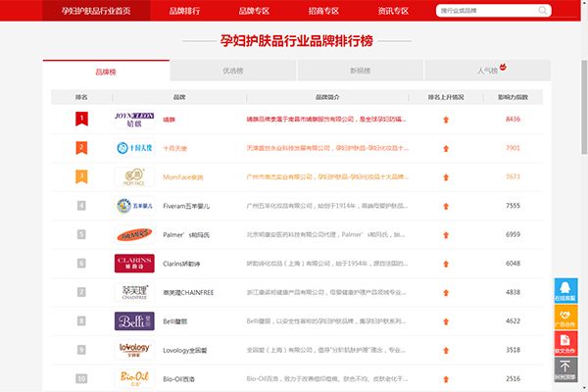Click the rising arrow in the Bio-Oil row
Screen dimensions: 588x392
(446, 379)
